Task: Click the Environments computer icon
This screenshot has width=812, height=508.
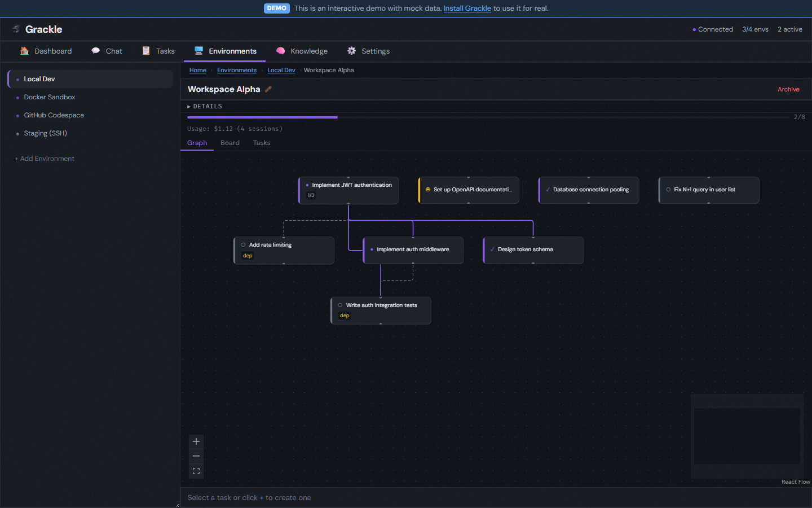Action: (198, 51)
